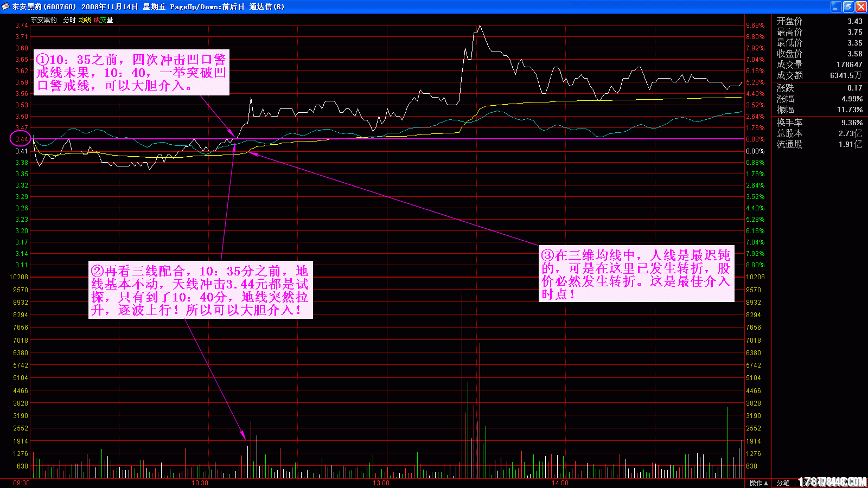This screenshot has width=868, height=488.
Task: Click the 总股本 value 2.73亿
Action: 850,133
